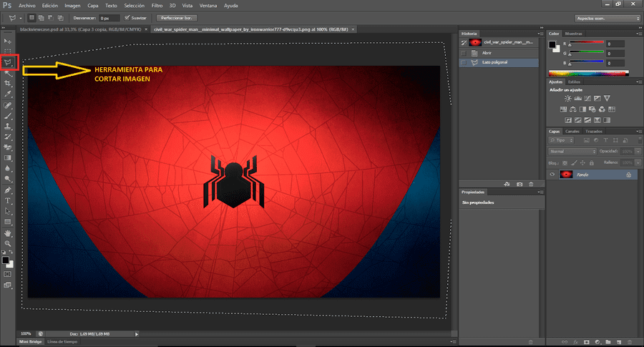Toggle Quick Mask mode
The image size is (644, 347).
coord(8,274)
